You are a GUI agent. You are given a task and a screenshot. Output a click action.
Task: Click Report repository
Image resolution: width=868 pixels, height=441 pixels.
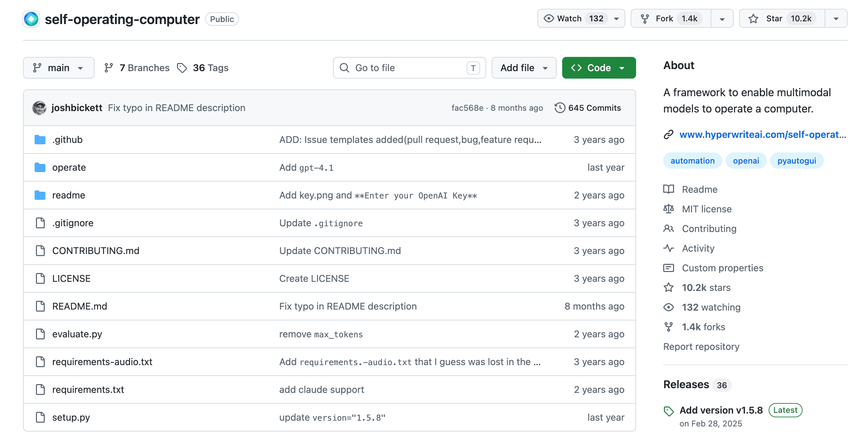[x=701, y=346]
